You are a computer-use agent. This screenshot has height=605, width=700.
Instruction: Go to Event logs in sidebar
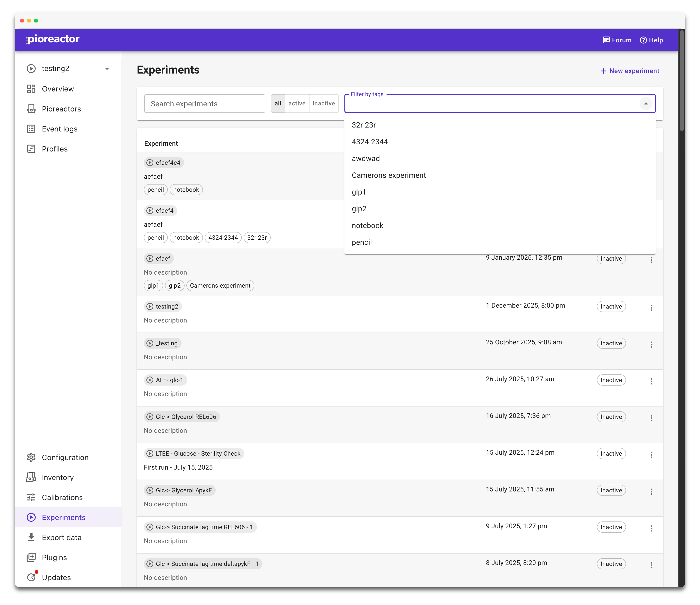click(x=60, y=129)
